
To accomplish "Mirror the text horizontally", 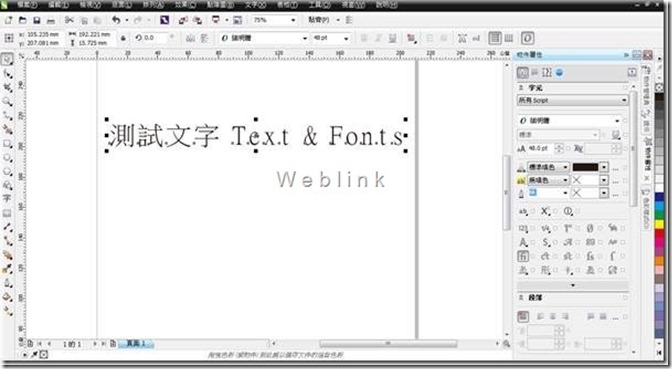I will [x=190, y=38].
